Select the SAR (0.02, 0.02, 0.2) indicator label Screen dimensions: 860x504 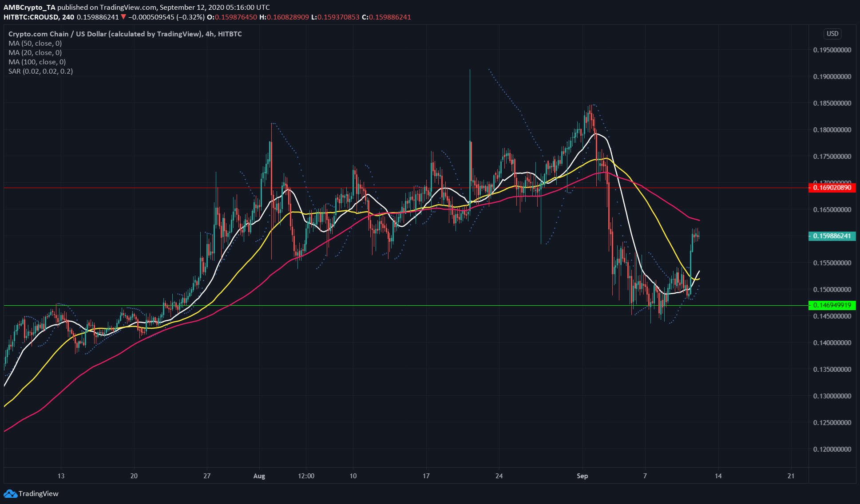point(40,71)
